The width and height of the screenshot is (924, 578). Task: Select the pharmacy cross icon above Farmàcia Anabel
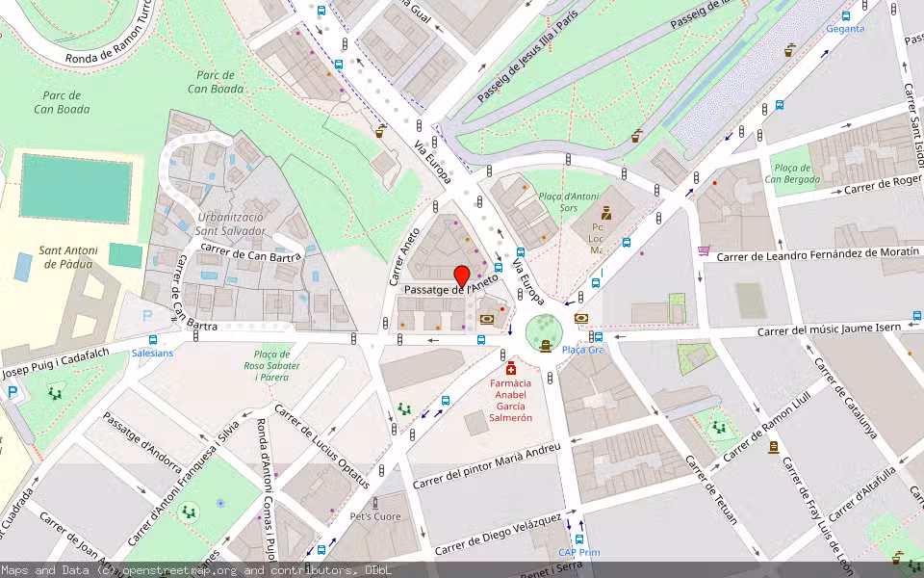point(511,369)
